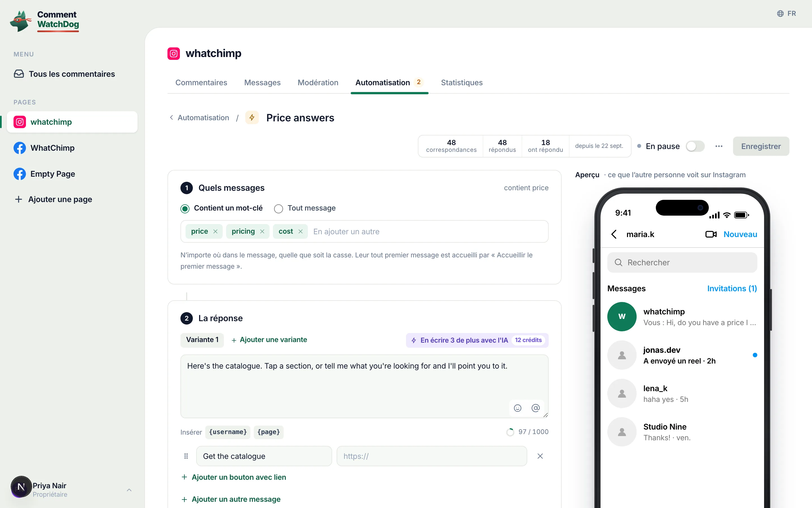Click the lightning bolt icon beside Price answers
The height and width of the screenshot is (508, 812).
[252, 118]
